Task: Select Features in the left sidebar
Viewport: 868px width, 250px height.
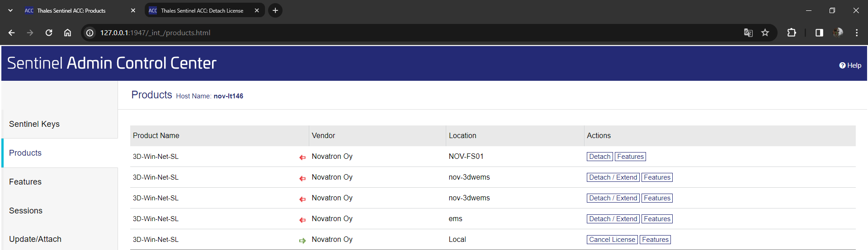Action: click(x=25, y=182)
